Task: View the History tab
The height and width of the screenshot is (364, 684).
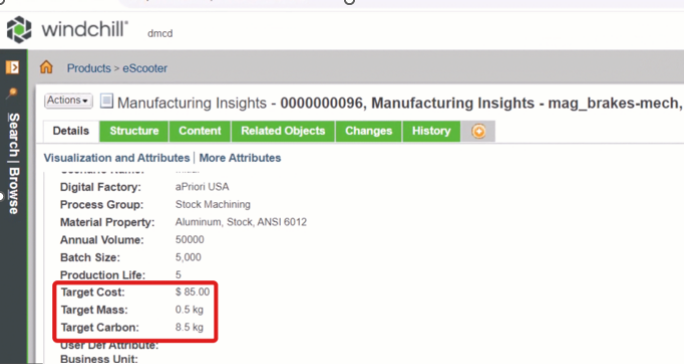Action: pyautogui.click(x=431, y=131)
